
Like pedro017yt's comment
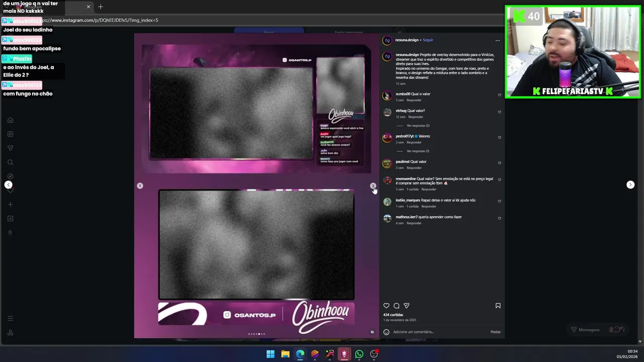click(500, 137)
